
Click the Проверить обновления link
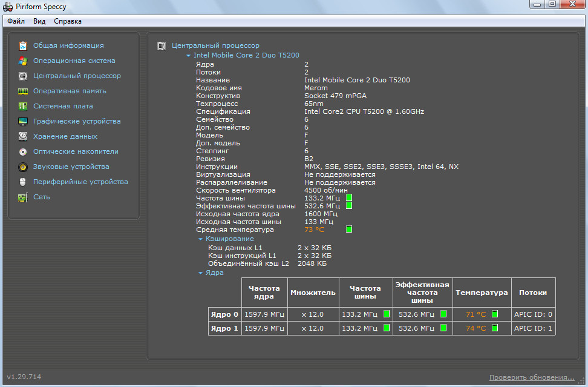(x=532, y=377)
